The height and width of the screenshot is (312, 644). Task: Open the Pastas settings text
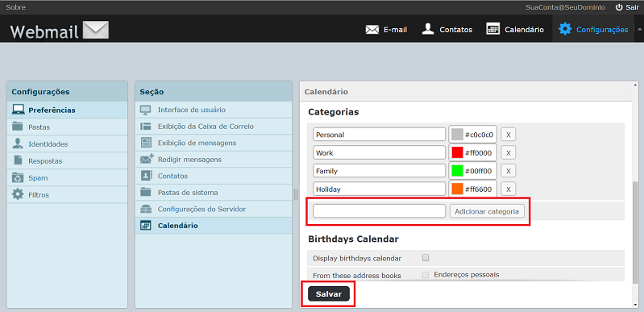[x=39, y=127]
